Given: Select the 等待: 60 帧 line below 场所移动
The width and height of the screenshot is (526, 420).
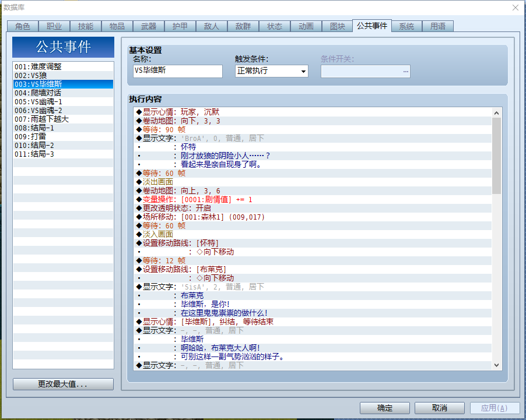Looking at the screenshot, I should (x=313, y=225).
